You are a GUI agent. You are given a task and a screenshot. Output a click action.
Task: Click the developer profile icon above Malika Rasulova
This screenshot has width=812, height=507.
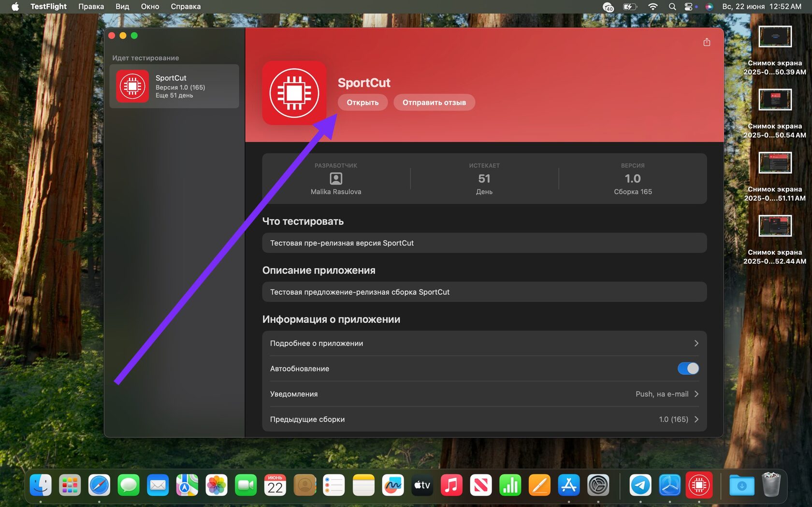pyautogui.click(x=336, y=179)
